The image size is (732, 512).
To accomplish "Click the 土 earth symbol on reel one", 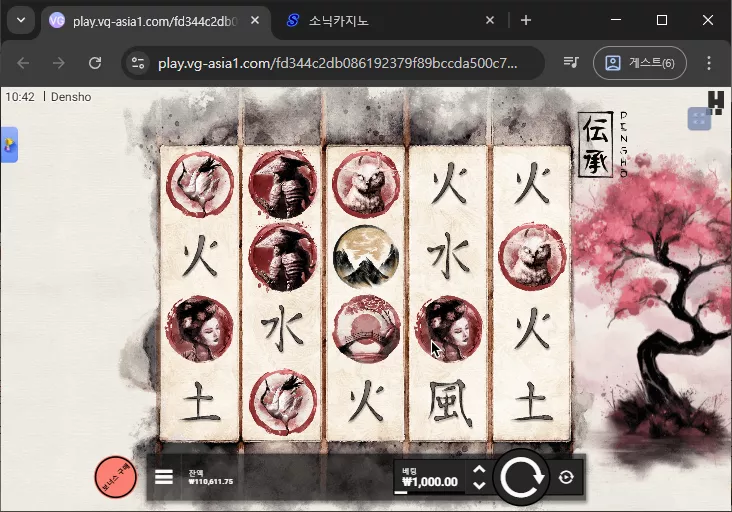I will pos(200,402).
